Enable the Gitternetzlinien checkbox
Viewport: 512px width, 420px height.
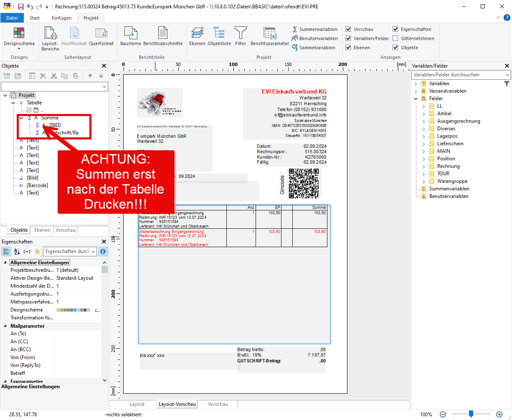395,38
